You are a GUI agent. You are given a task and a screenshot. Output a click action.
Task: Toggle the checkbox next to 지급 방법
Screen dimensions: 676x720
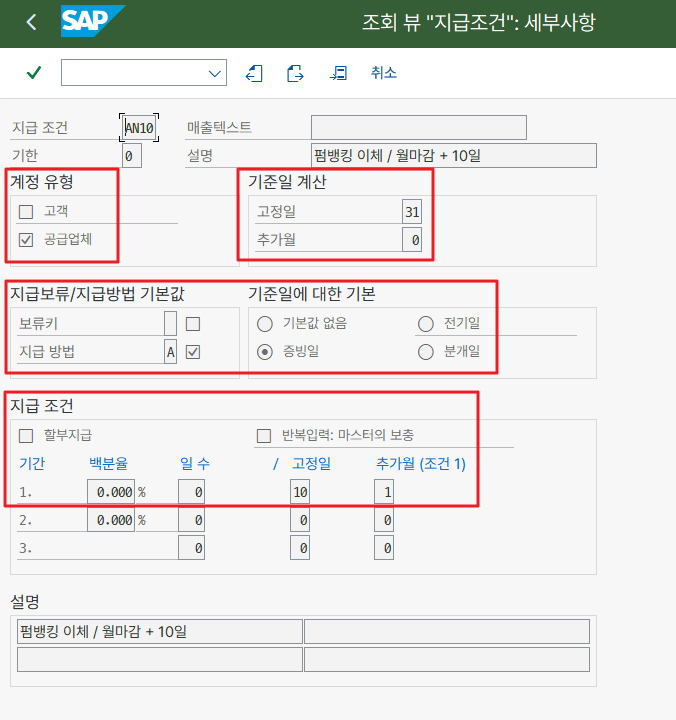[193, 352]
